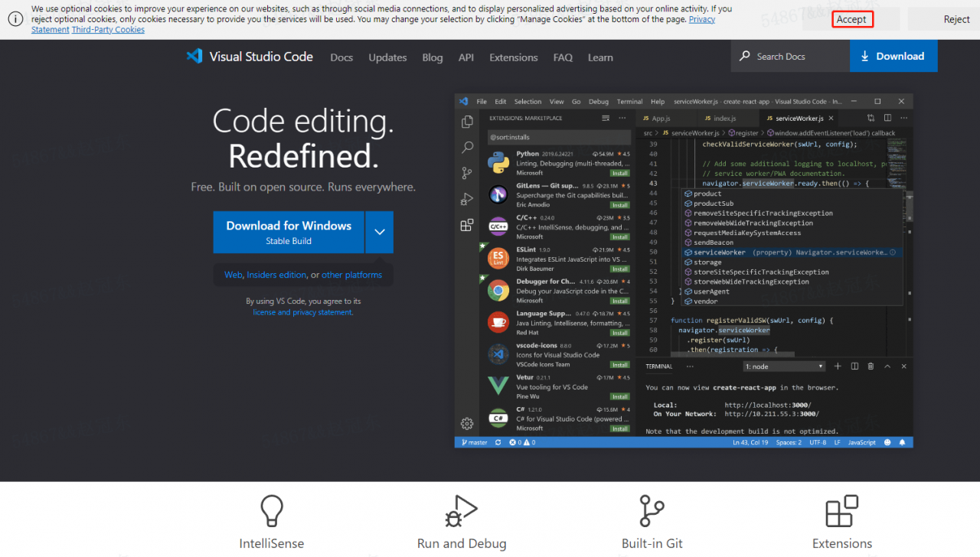Click the Terminal menu in screenshot menubar
This screenshot has height=557, width=980.
[x=629, y=101]
